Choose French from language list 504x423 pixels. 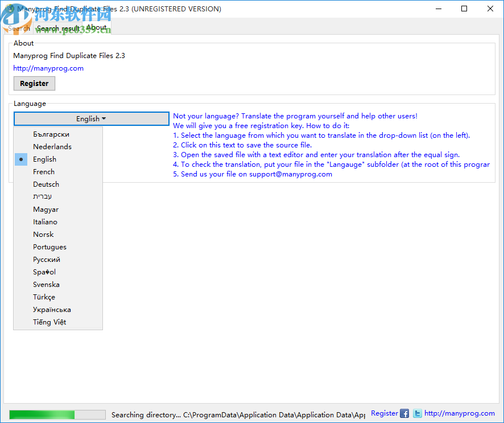(x=58, y=172)
